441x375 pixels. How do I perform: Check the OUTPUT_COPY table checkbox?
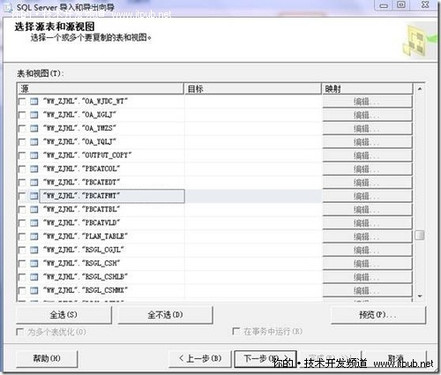(x=22, y=155)
